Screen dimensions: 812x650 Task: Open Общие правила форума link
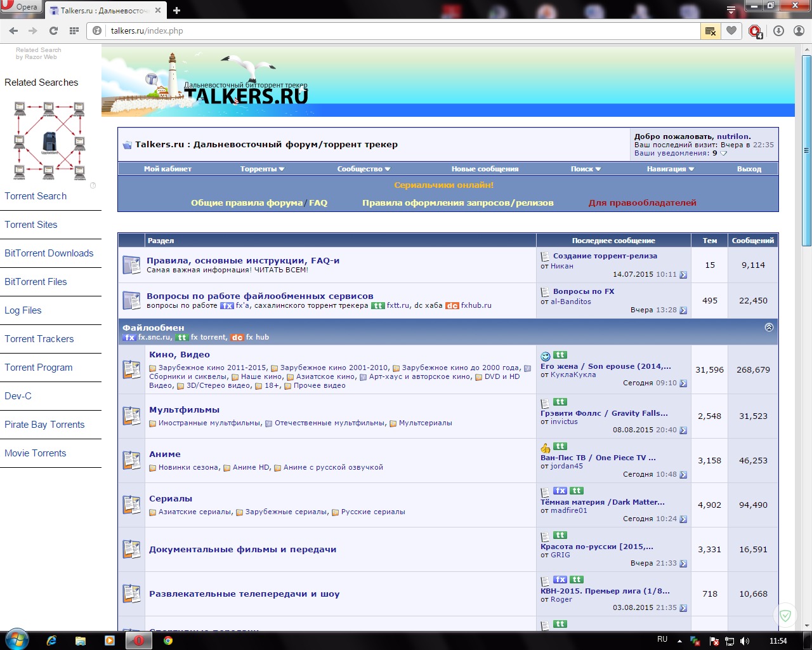[247, 203]
